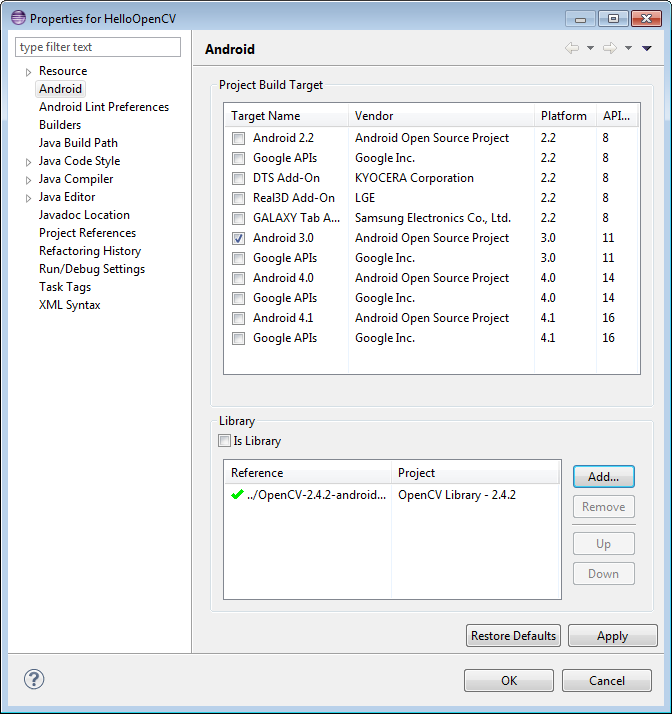Expand the Resource tree node
The height and width of the screenshot is (714, 672).
(x=29, y=72)
